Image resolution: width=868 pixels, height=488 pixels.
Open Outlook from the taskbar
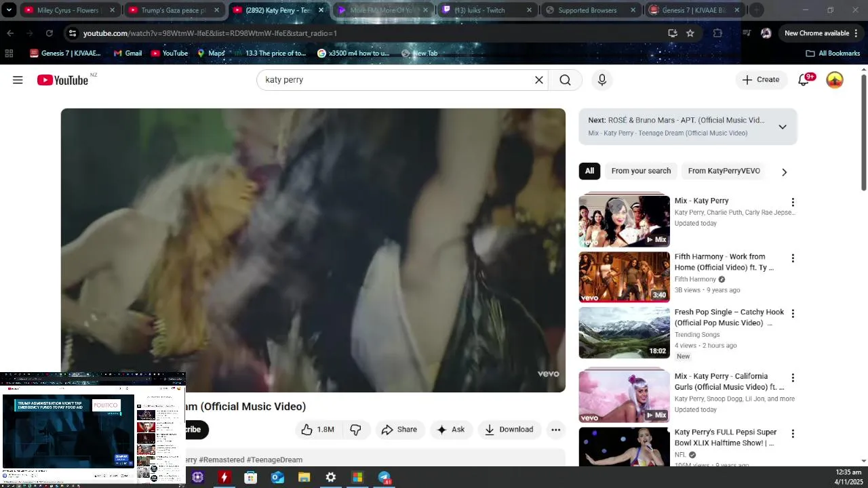[277, 477]
